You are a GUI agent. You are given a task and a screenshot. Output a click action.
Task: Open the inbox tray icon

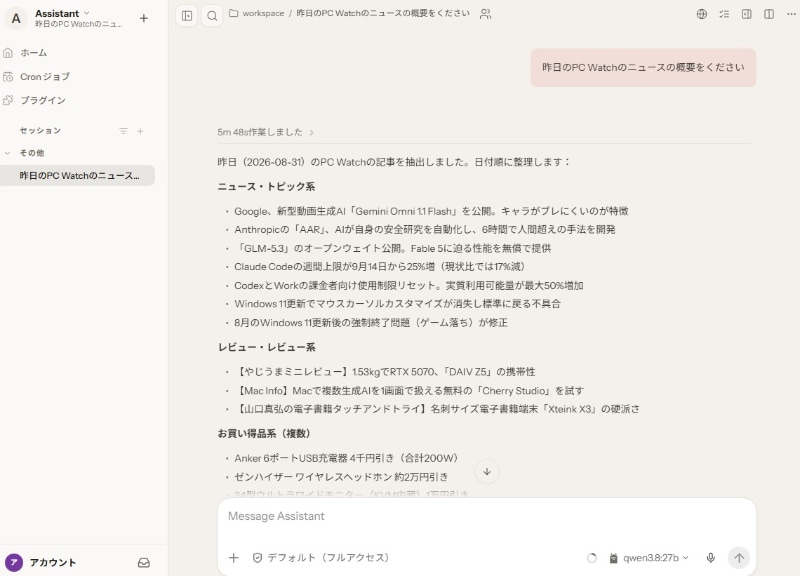tap(144, 562)
